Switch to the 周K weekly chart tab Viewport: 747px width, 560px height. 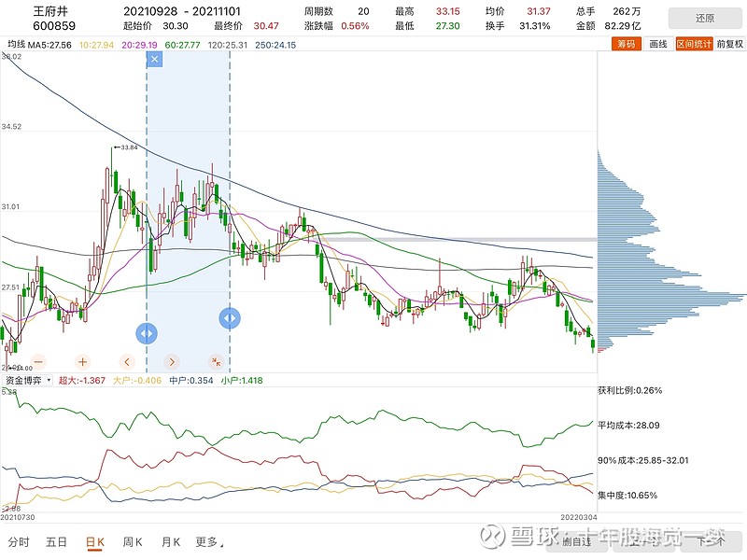[x=132, y=542]
